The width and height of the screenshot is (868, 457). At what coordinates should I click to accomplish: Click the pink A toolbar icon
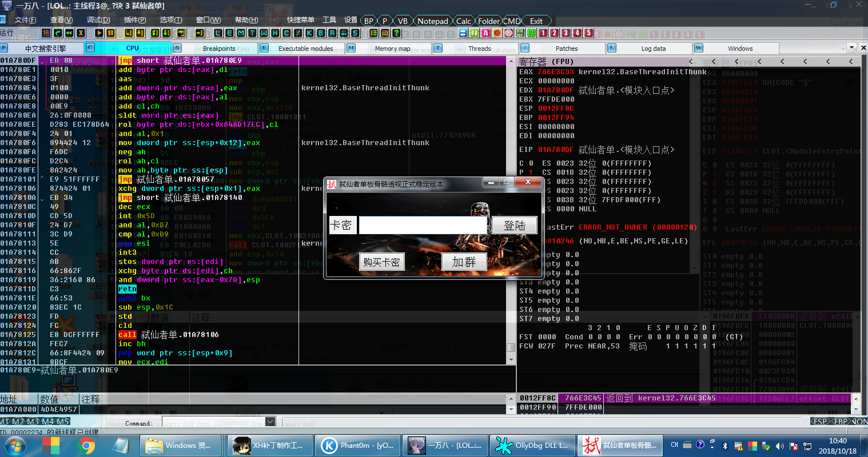pos(485,33)
